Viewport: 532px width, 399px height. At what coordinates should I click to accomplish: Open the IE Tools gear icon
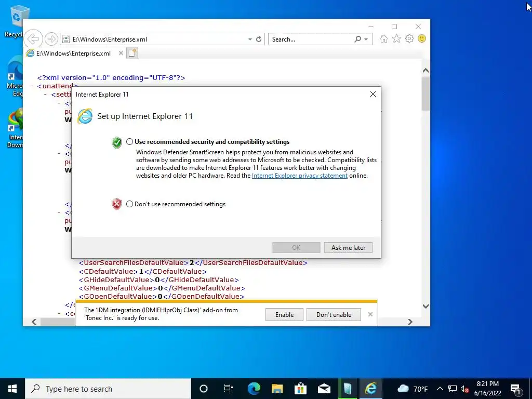coord(409,38)
